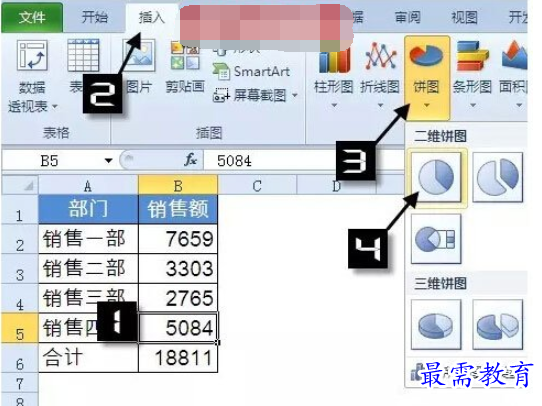Image resolution: width=542 pixels, height=406 pixels.
Task: Select row 7 header
Action: (x=20, y=383)
